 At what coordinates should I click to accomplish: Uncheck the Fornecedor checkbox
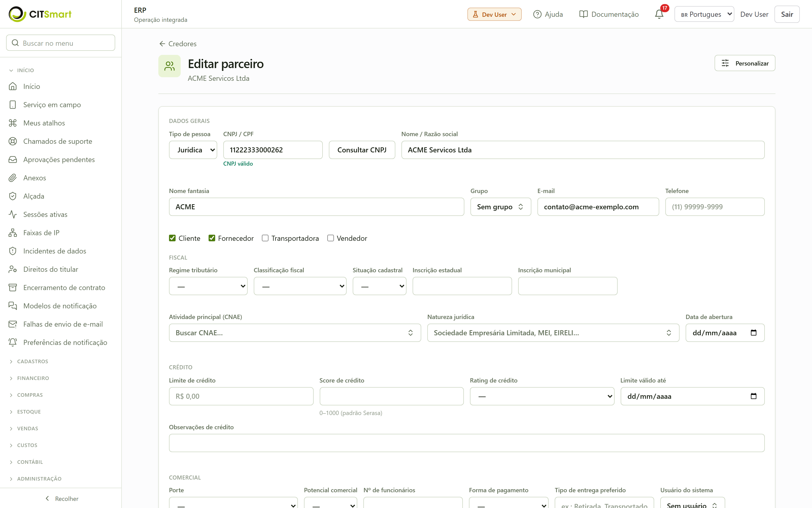click(212, 238)
